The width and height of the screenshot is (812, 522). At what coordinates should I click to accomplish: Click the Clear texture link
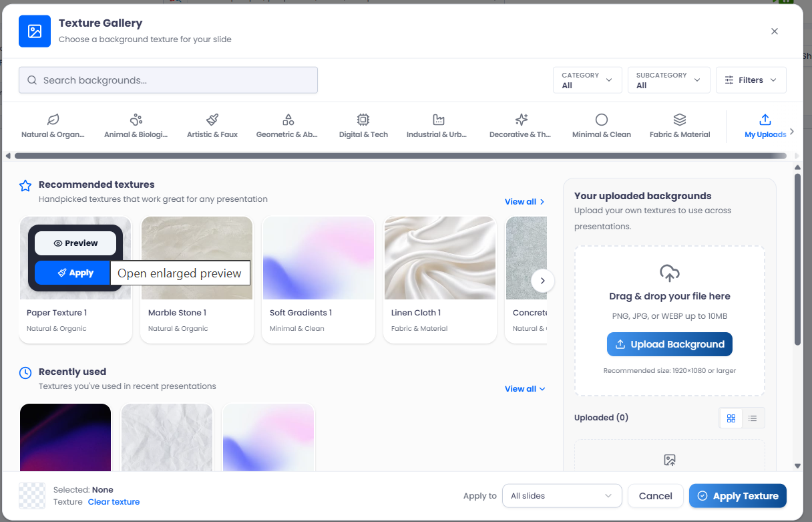(114, 502)
